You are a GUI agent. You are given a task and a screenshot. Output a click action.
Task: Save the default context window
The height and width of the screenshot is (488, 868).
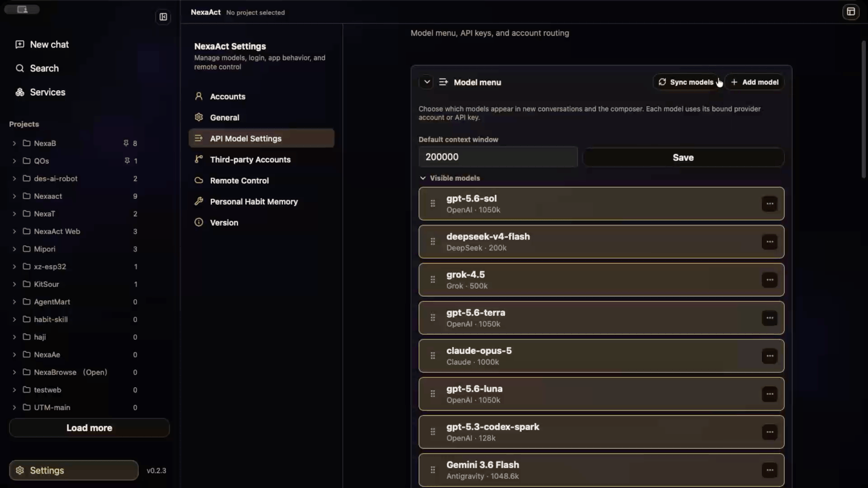click(683, 157)
